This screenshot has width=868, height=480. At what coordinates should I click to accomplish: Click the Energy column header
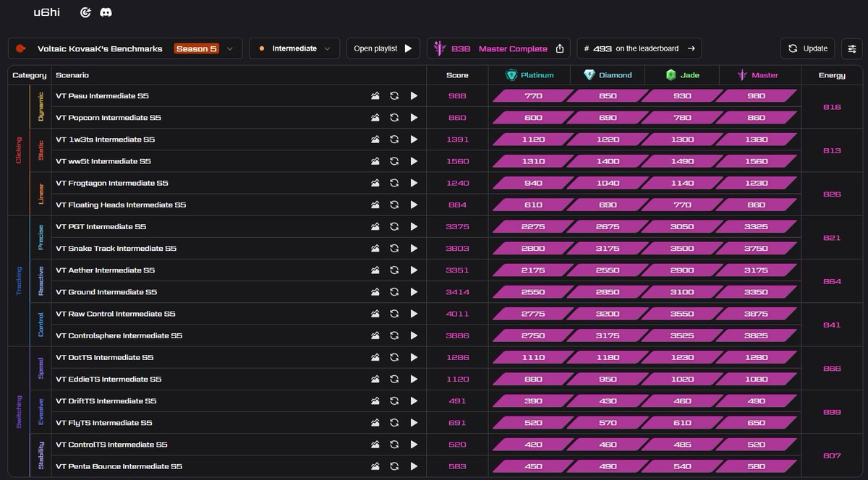pyautogui.click(x=832, y=75)
